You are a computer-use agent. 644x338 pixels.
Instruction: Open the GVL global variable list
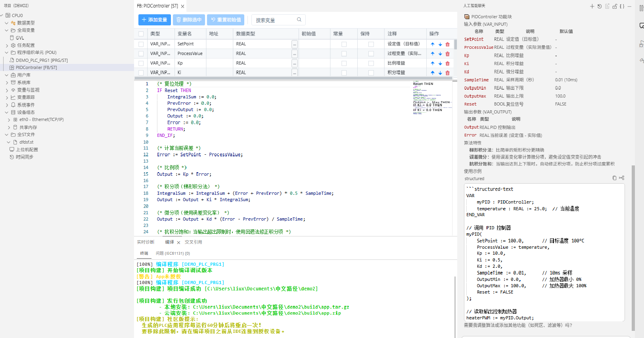click(x=20, y=38)
